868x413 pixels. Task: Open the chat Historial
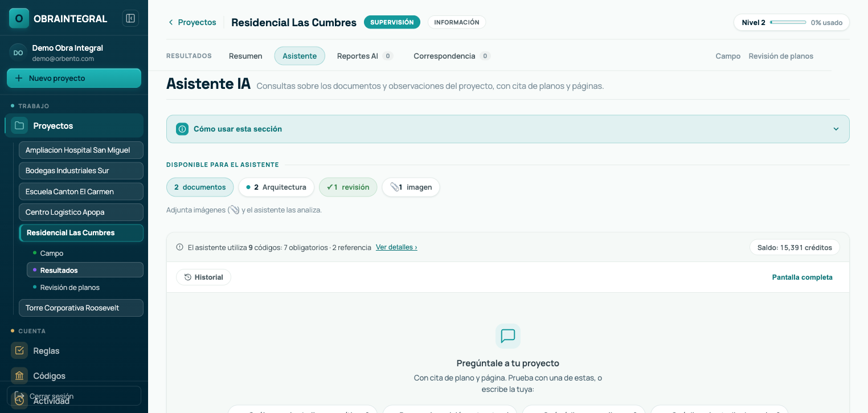coord(203,277)
